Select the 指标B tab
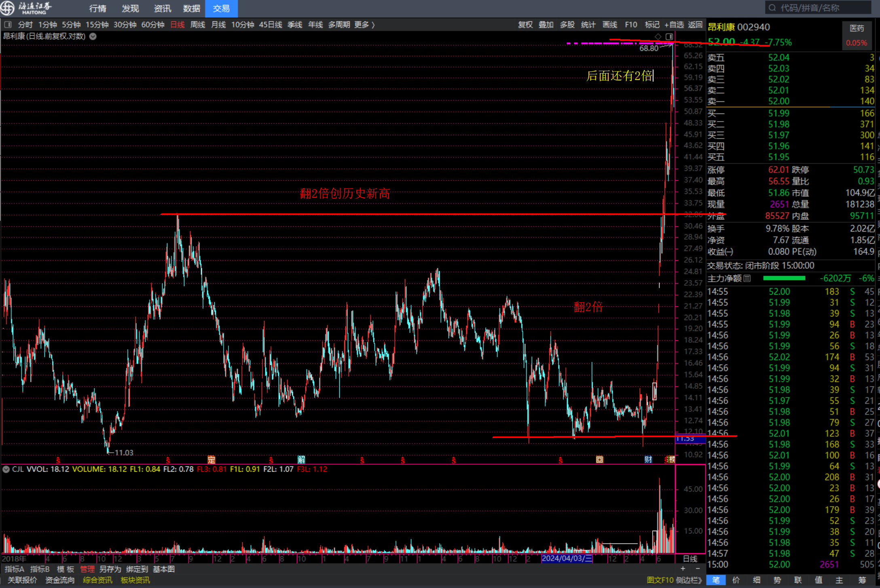This screenshot has height=588, width=880. tap(40, 569)
